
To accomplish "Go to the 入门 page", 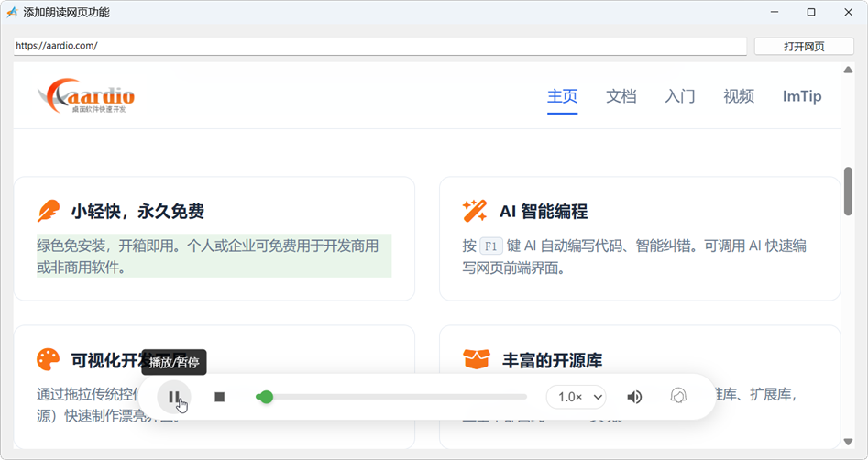I will point(679,96).
